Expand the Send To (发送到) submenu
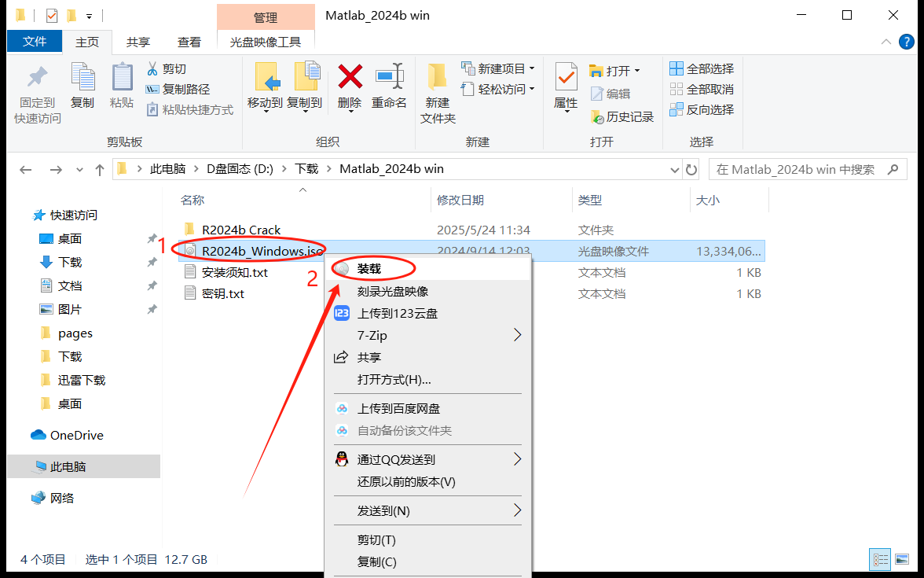The height and width of the screenshot is (578, 924). 517,510
